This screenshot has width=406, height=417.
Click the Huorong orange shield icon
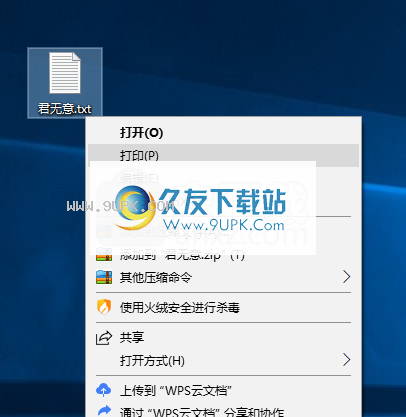pos(104,307)
